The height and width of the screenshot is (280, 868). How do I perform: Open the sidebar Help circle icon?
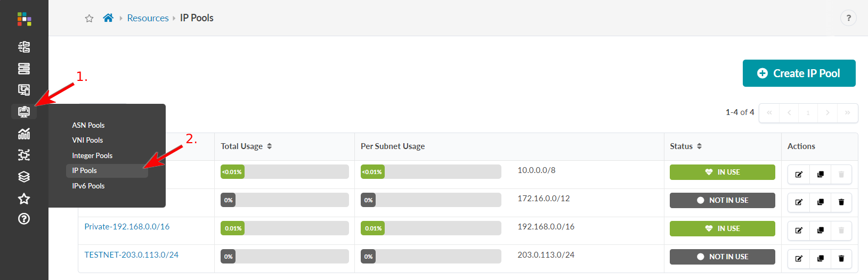click(x=24, y=219)
